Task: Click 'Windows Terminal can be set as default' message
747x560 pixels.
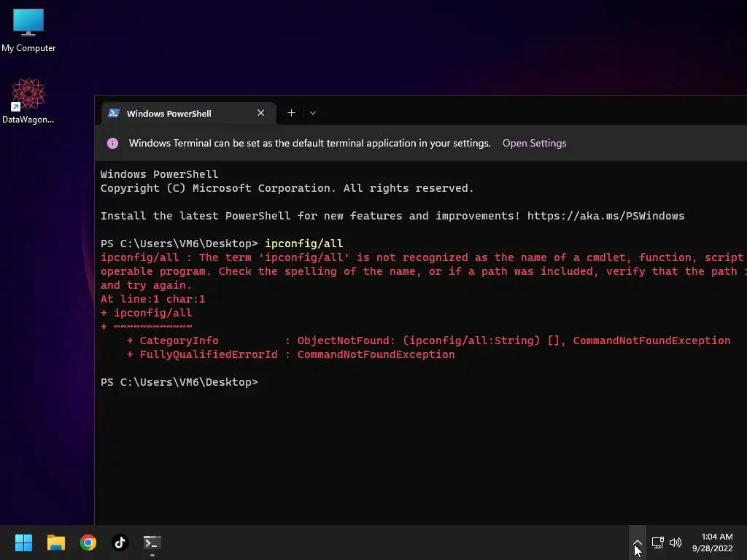Action: (309, 144)
